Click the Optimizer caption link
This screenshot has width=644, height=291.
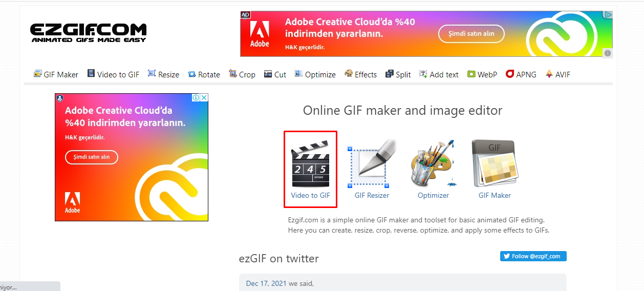tap(433, 195)
